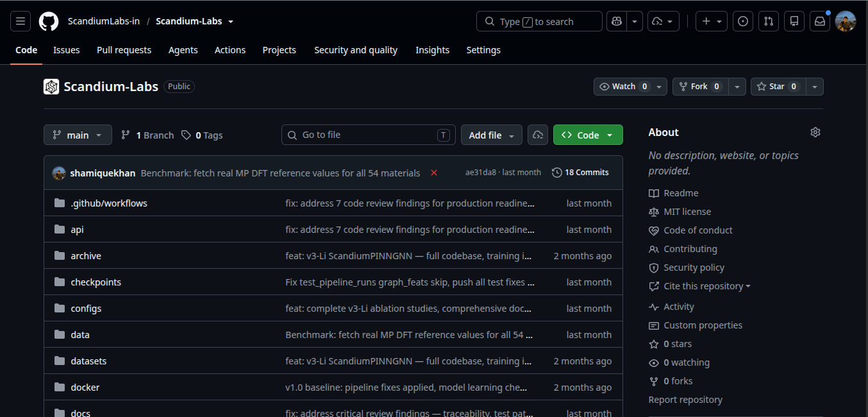868x417 pixels.
Task: Open the datasets folder
Action: click(88, 361)
